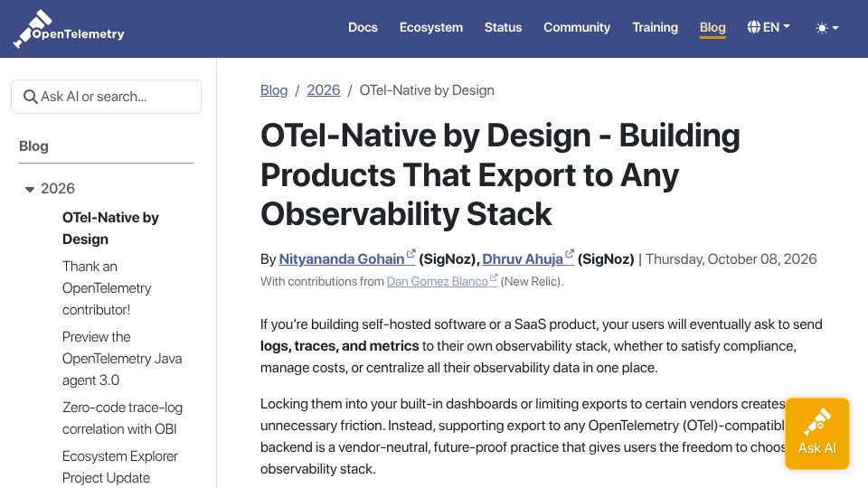
Task: Open 'Preview the OpenTelemetry Java agent 3.0' post
Action: tap(122, 359)
